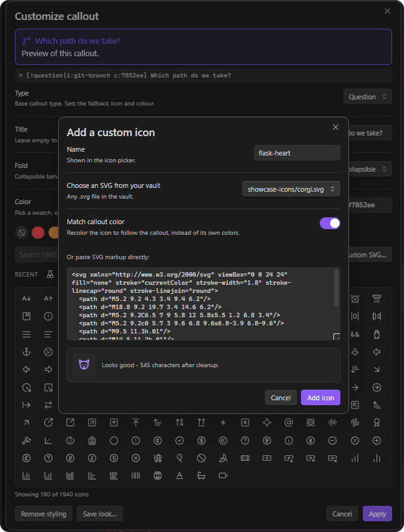Select the axe icon
This screenshot has width=404, height=532.
click(26, 440)
